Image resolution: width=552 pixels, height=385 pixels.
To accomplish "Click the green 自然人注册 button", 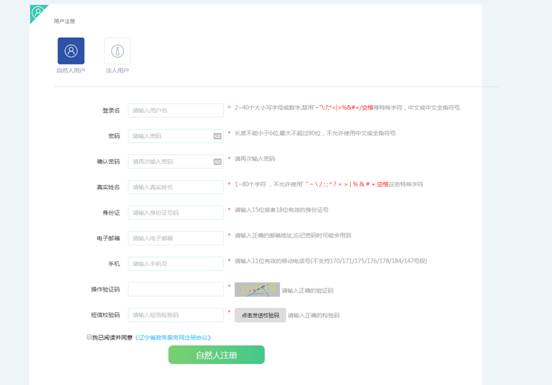I will click(x=217, y=355).
